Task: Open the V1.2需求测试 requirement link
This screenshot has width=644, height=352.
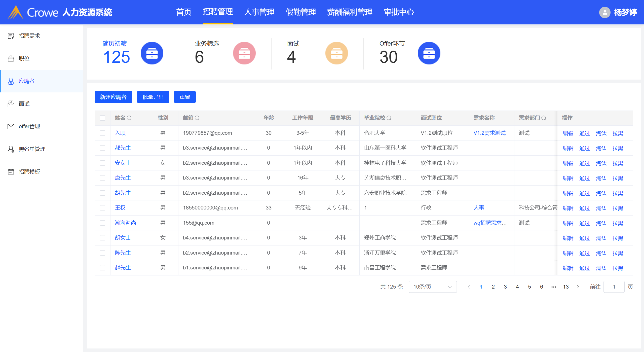Action: [489, 133]
